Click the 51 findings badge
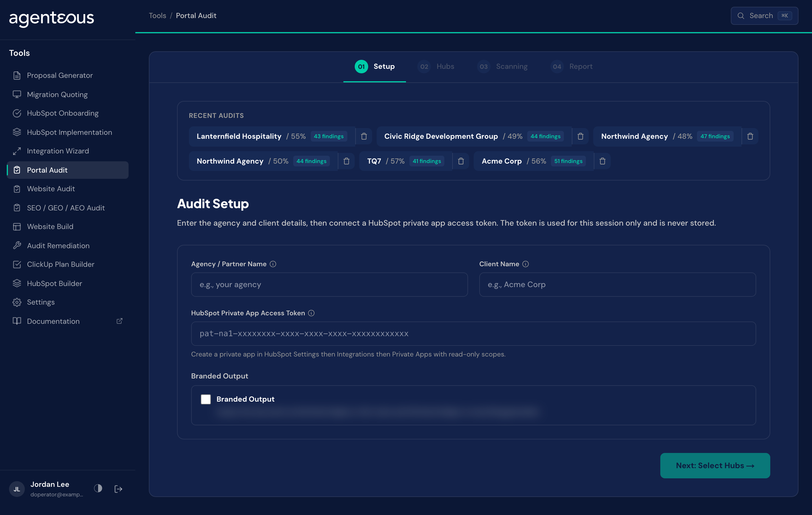 [x=568, y=161]
